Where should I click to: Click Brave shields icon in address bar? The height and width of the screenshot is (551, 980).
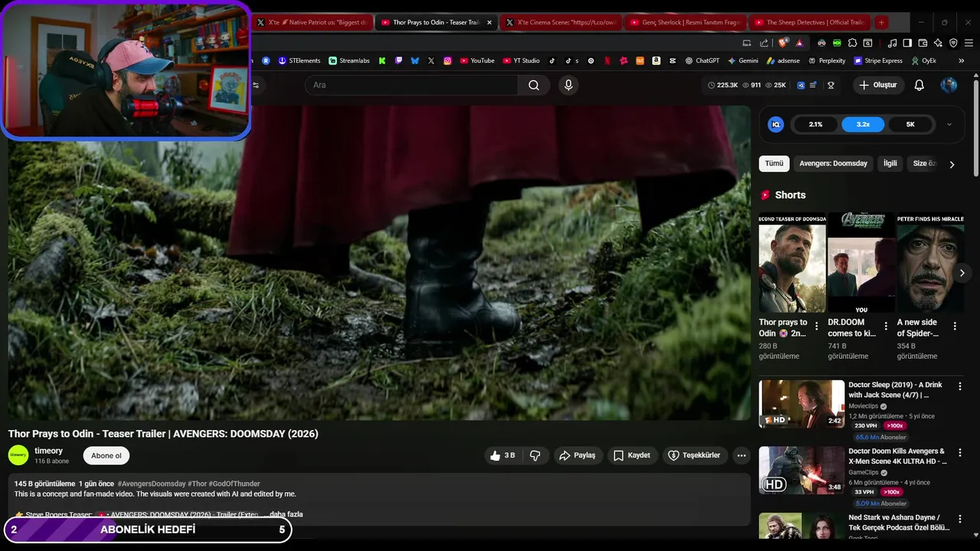(x=782, y=43)
